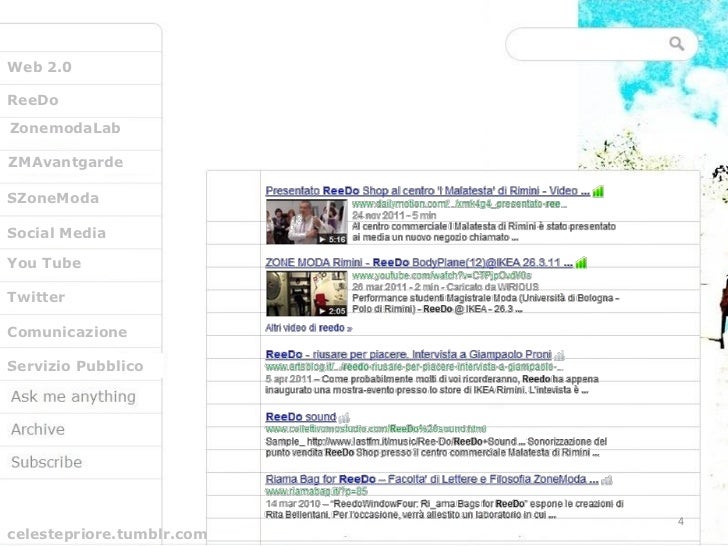Click the collettivomosfudio ReeDo sound URL
The image size is (728, 546).
[376, 429]
